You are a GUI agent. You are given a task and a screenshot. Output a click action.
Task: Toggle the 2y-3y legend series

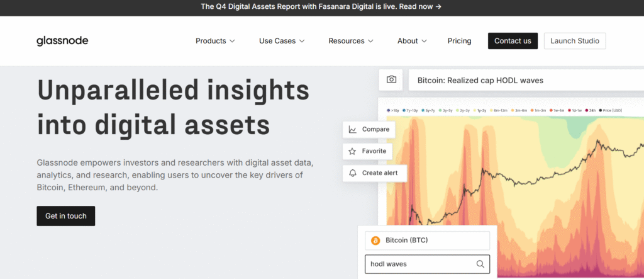click(463, 110)
